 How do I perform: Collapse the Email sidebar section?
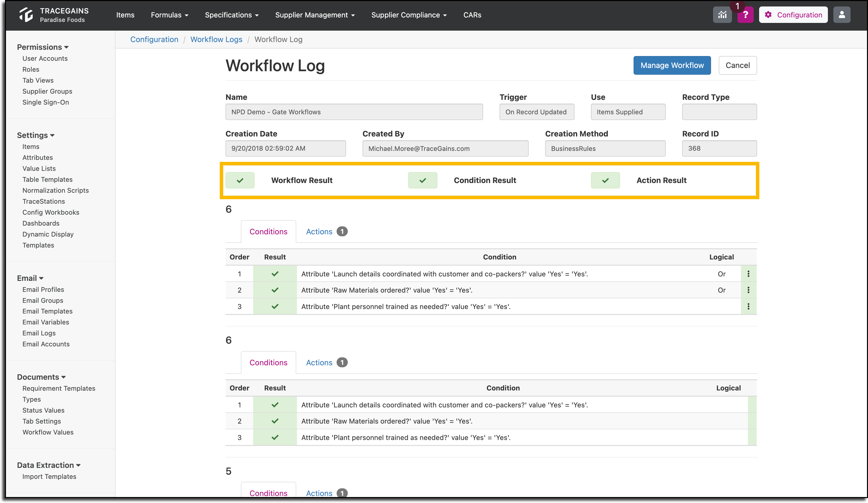[30, 278]
